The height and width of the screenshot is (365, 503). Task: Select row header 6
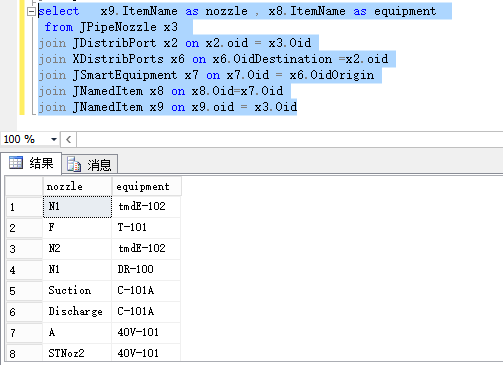tap(24, 312)
